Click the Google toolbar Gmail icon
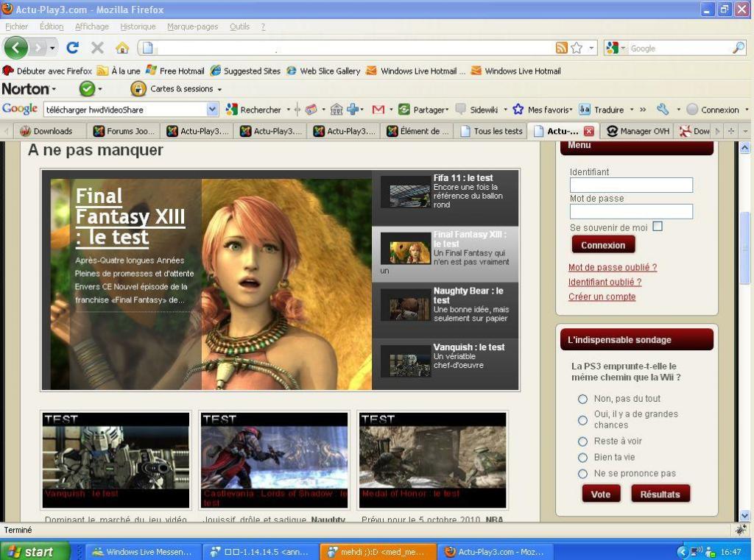 378,110
